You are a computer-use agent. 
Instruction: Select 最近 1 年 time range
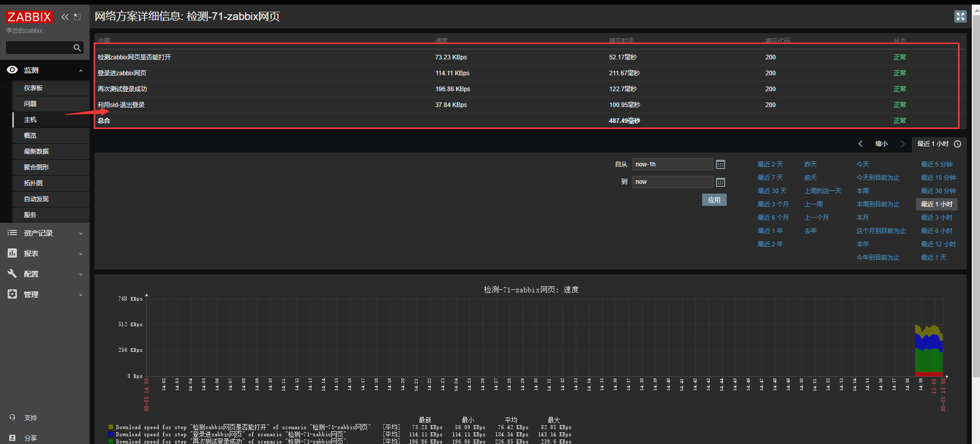[x=770, y=231]
